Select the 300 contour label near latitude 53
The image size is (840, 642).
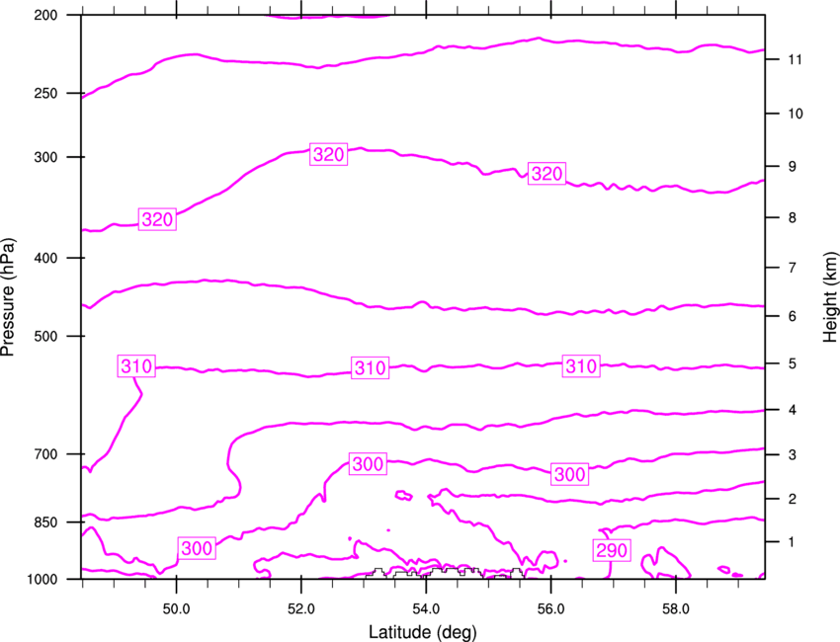point(368,463)
